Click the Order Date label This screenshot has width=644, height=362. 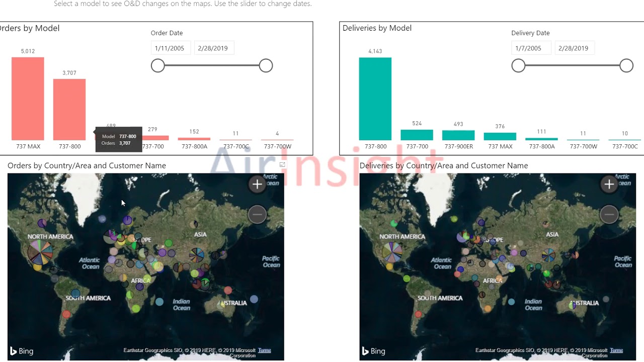(167, 33)
